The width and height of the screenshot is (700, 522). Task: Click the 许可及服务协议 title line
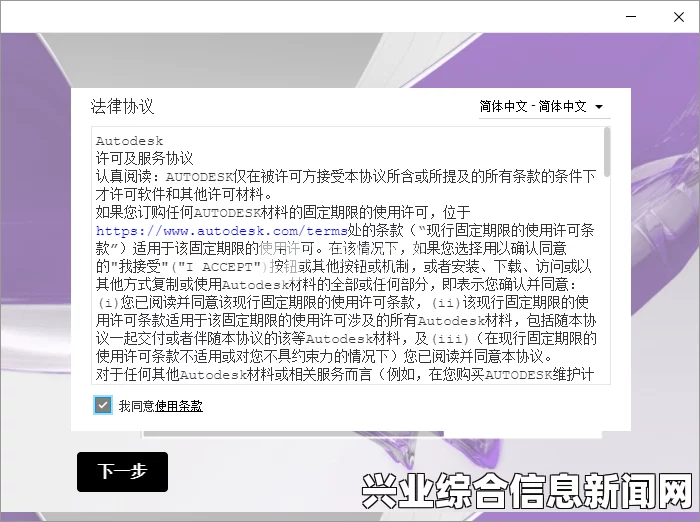click(x=144, y=159)
